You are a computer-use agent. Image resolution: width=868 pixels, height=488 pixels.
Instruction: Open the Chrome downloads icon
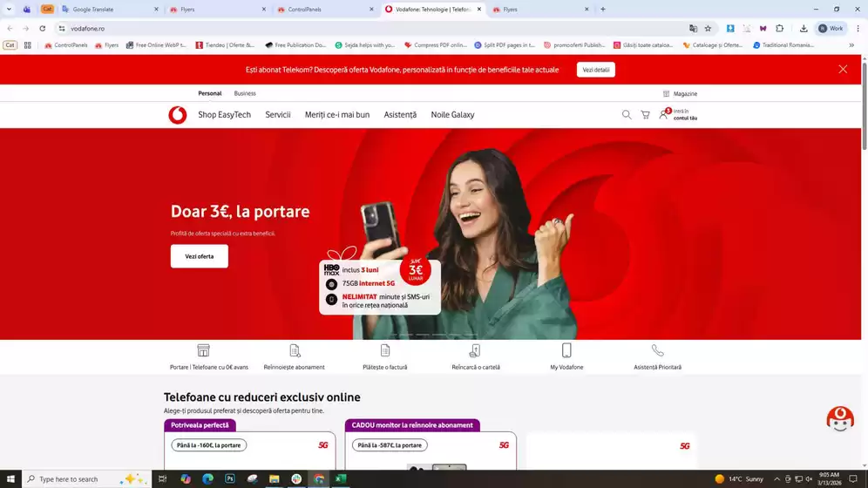coord(804,28)
